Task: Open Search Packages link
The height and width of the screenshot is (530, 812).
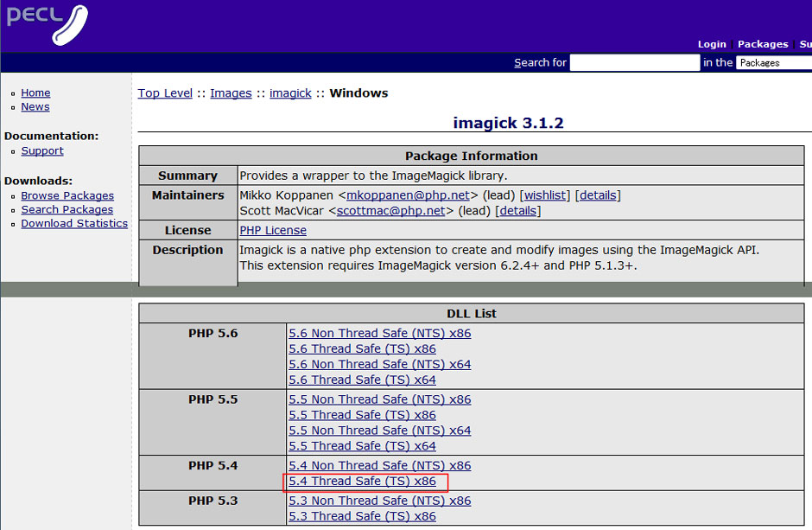Action: (67, 210)
